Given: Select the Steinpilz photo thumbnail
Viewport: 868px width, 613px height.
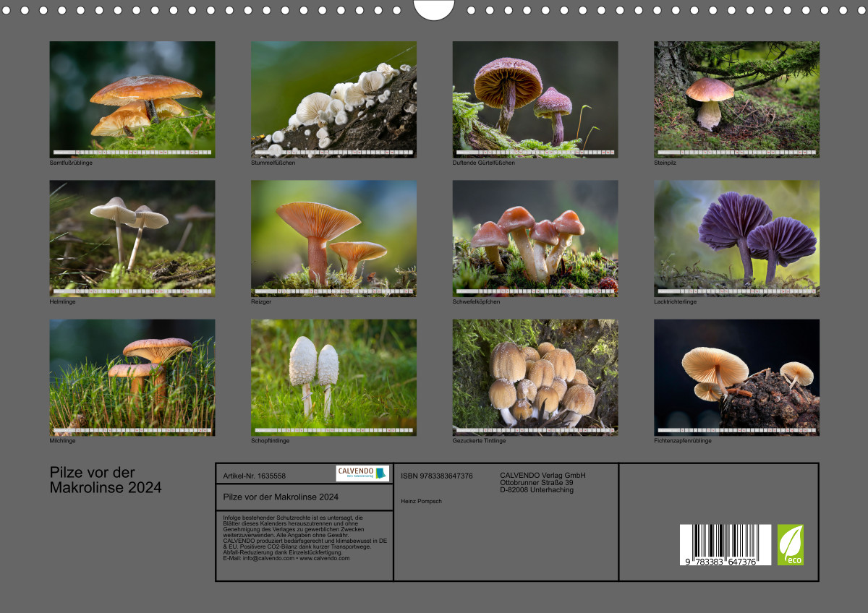Looking at the screenshot, I should tap(736, 99).
